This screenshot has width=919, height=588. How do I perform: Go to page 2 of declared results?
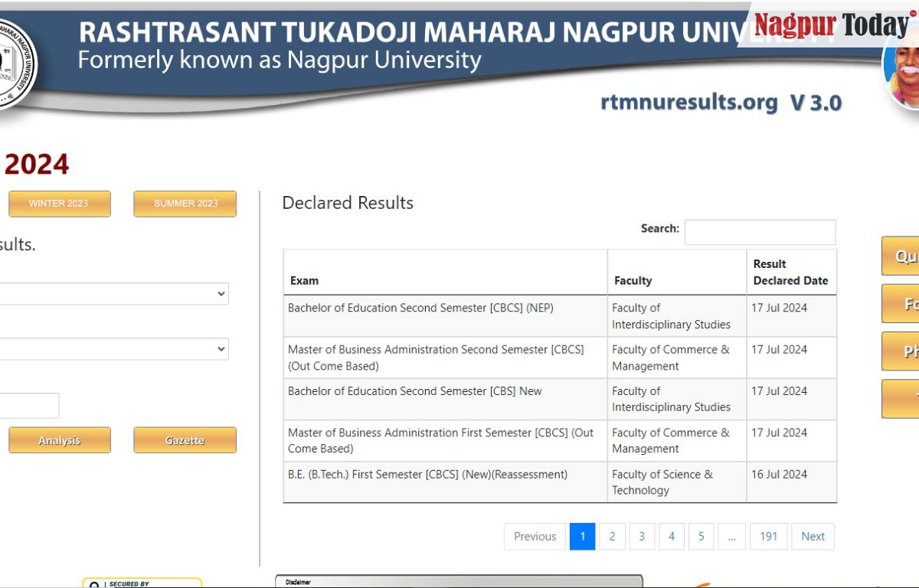pyautogui.click(x=612, y=536)
